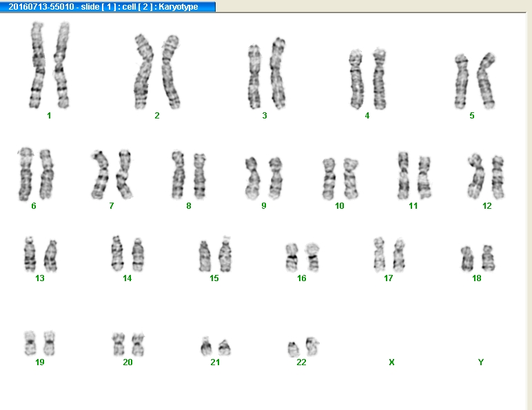Click the green label 2
This screenshot has width=532, height=410.
[x=156, y=116]
